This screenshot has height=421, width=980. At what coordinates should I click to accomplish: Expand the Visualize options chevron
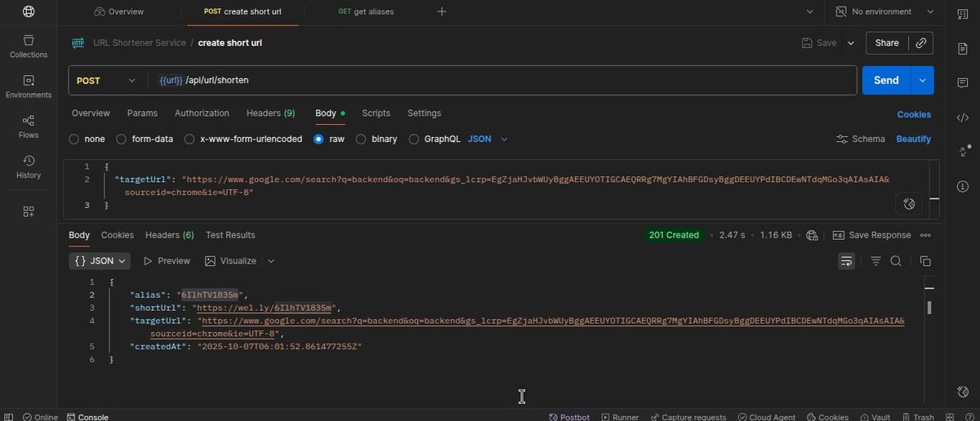pos(271,261)
